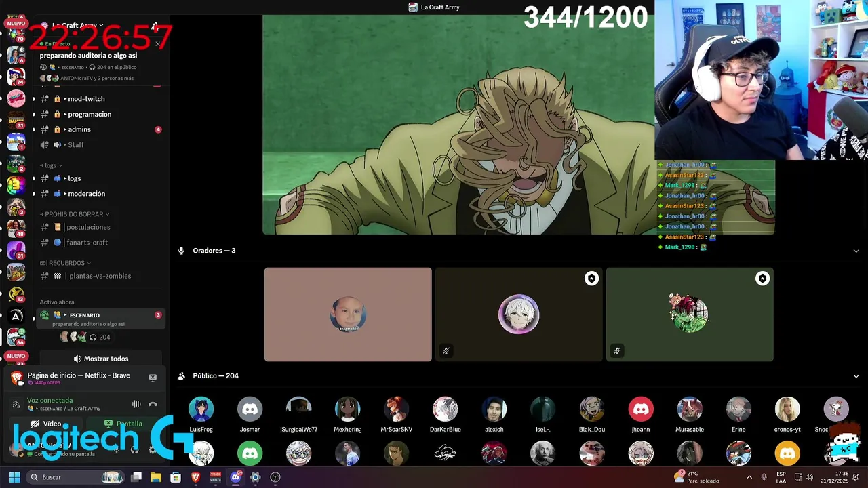Open Brave browser from the taskbar
This screenshot has height=488, width=868.
195,477
